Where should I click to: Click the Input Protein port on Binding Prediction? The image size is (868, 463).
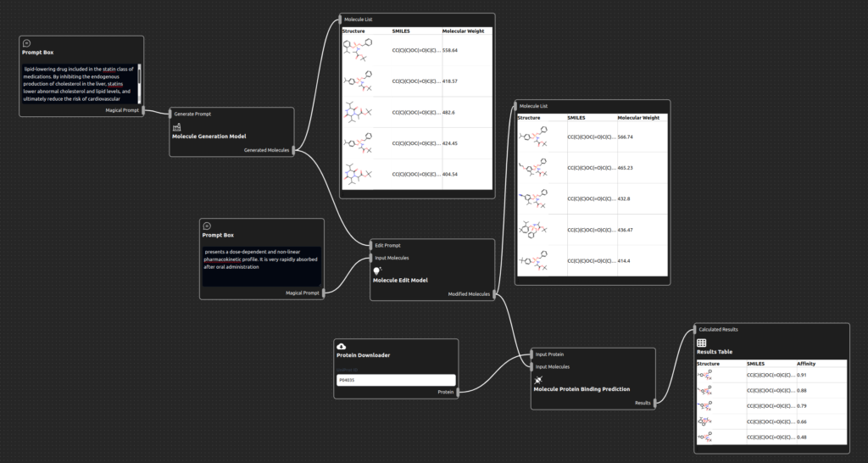pyautogui.click(x=531, y=354)
